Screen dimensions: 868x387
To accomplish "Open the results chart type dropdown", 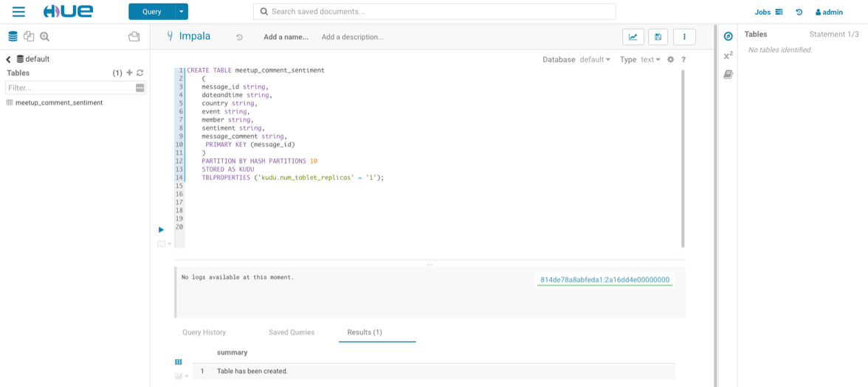I will (181, 376).
